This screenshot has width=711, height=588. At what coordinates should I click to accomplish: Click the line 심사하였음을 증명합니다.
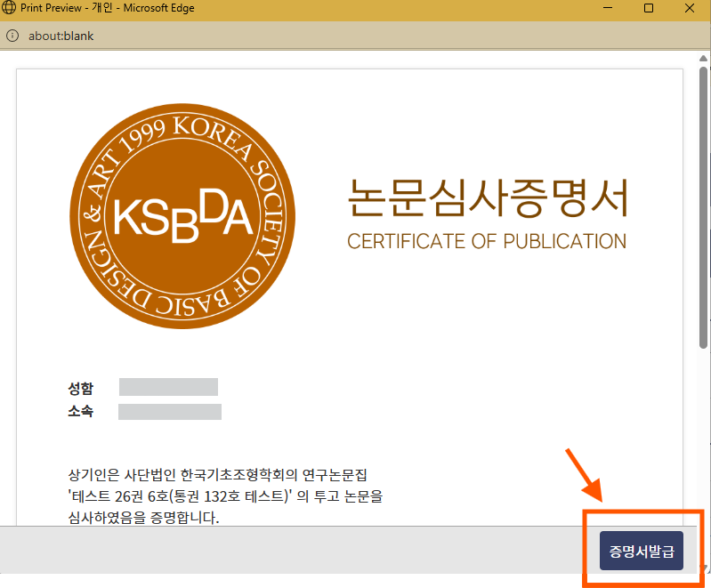pos(143,517)
